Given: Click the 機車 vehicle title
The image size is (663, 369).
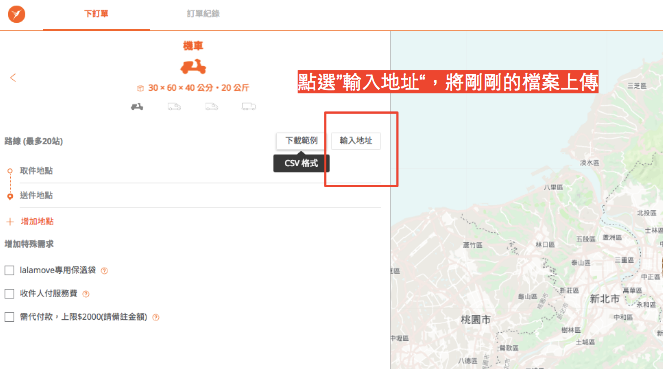Looking at the screenshot, I should point(193,46).
